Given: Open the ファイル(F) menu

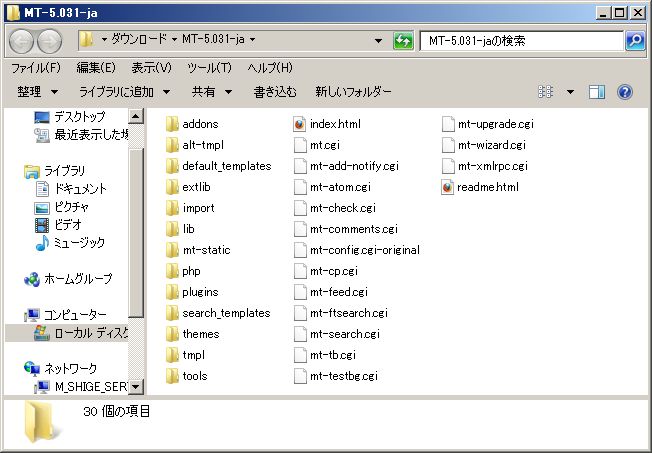Looking at the screenshot, I should click(x=36, y=68).
